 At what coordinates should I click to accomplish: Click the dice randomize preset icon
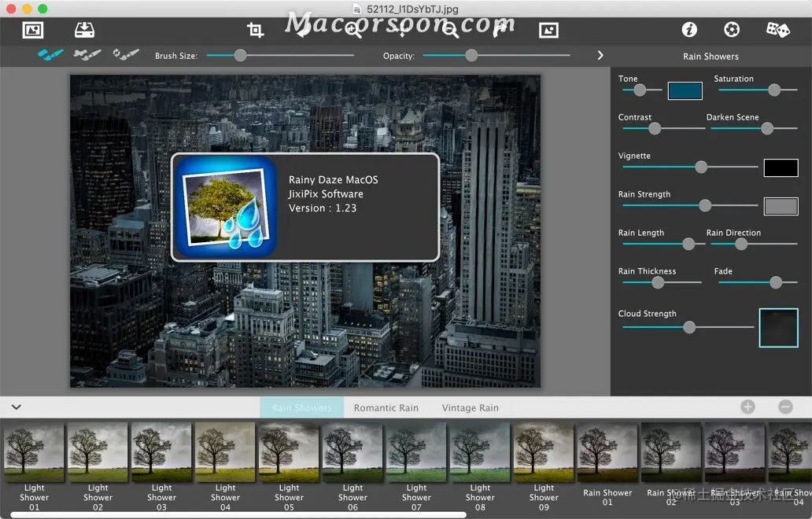(x=778, y=30)
